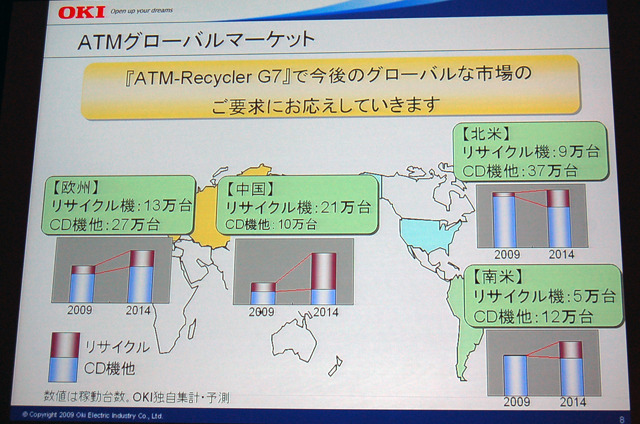Screen dimensions: 640x424
Task: Click 'CD機他:12万台' text
Action: pos(533,316)
